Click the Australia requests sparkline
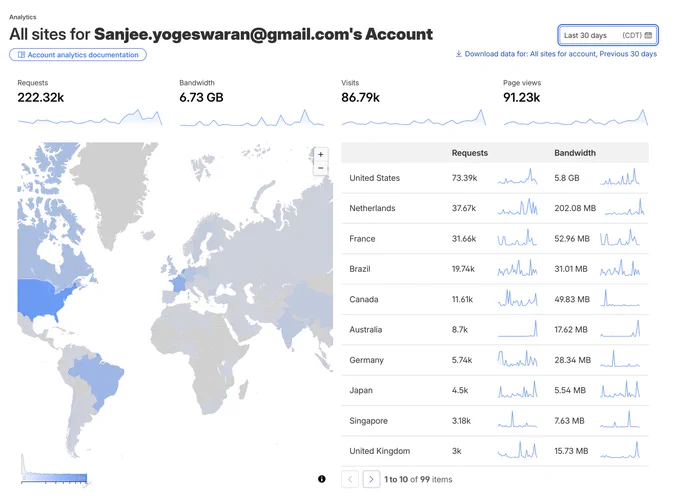This screenshot has width=680, height=502. (517, 329)
